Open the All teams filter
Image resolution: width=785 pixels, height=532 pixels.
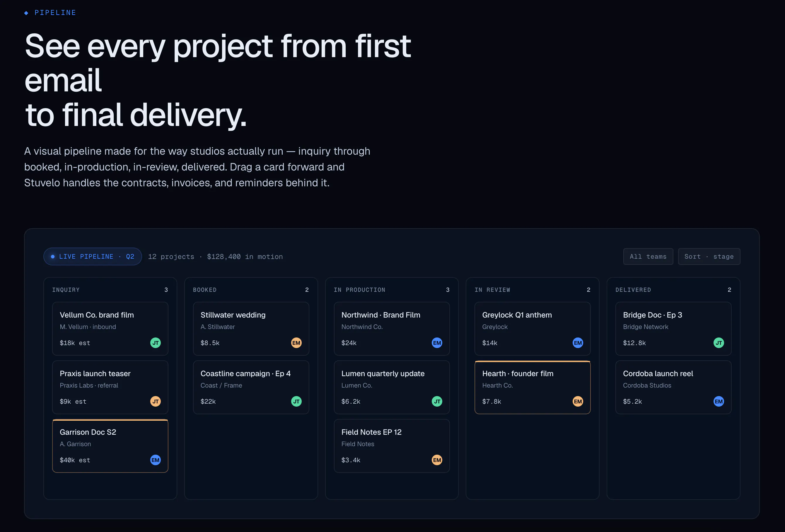tap(648, 256)
